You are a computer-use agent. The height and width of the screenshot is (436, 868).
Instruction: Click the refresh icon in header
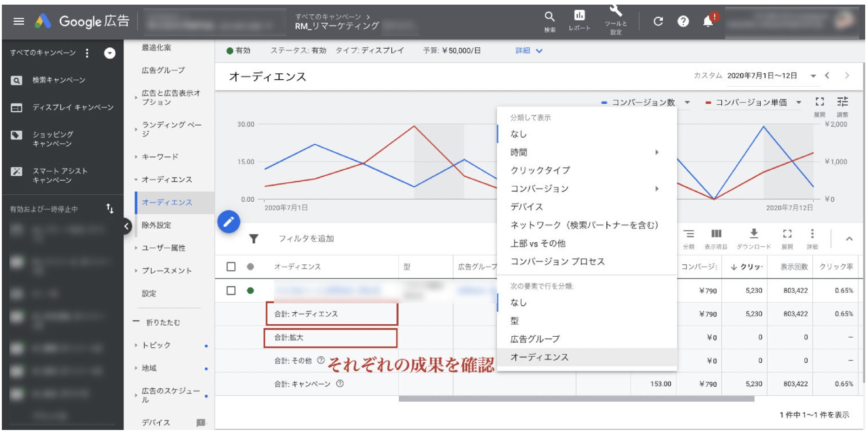(x=658, y=21)
